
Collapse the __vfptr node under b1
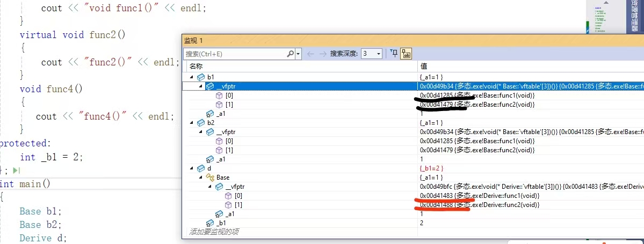point(200,86)
